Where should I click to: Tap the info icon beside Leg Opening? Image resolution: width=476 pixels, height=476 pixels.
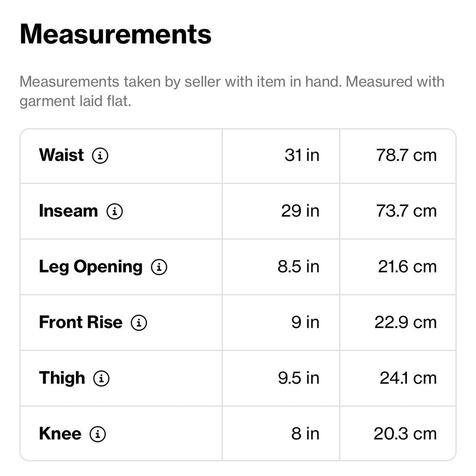tap(159, 267)
